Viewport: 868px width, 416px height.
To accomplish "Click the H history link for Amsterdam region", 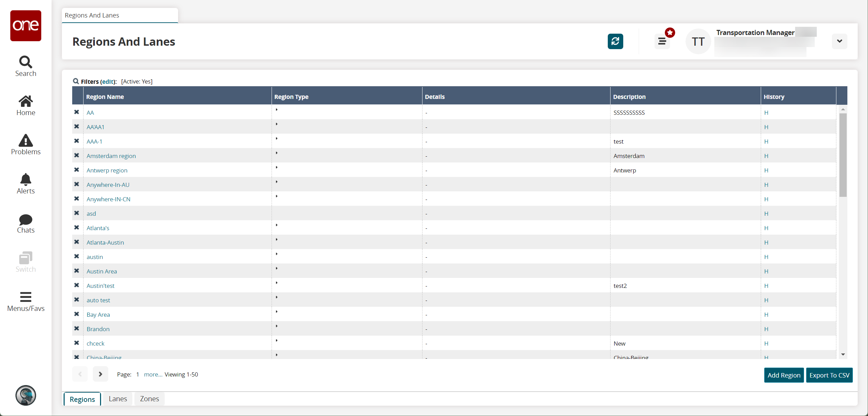I will [766, 156].
